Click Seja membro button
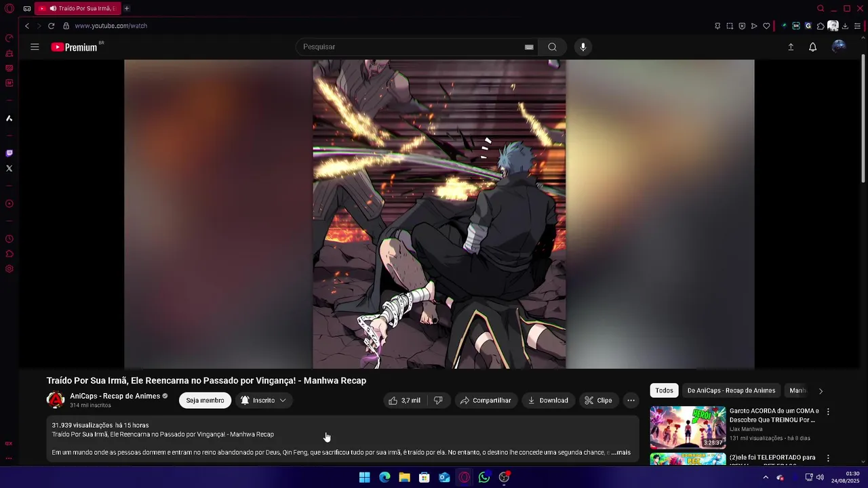Viewport: 868px width, 488px height. (x=205, y=401)
